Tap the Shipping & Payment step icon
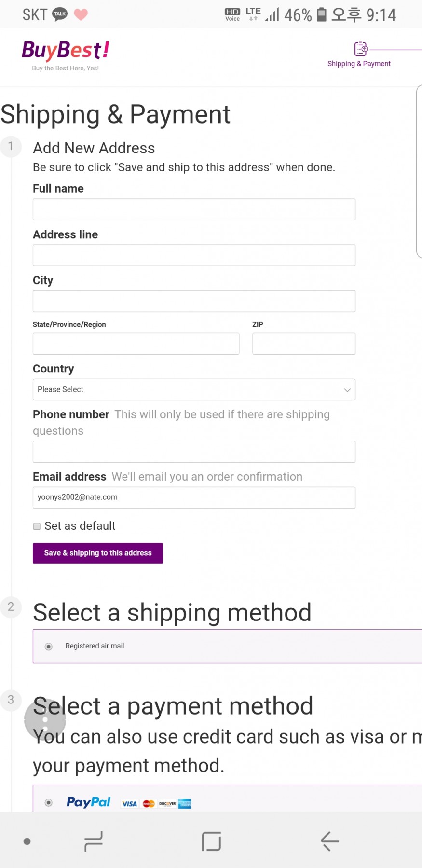Screen dimensions: 422x868 click(361, 49)
